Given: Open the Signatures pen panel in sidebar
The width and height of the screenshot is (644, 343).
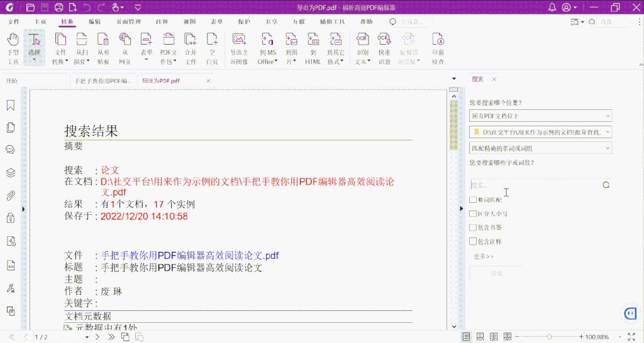Looking at the screenshot, I should click(11, 288).
